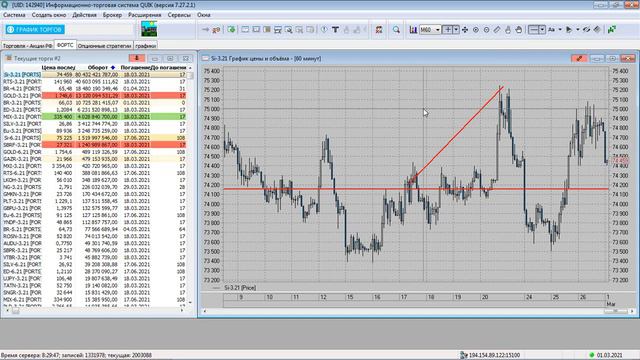
Task: Sort by the Оборот column header
Action: coord(98,67)
